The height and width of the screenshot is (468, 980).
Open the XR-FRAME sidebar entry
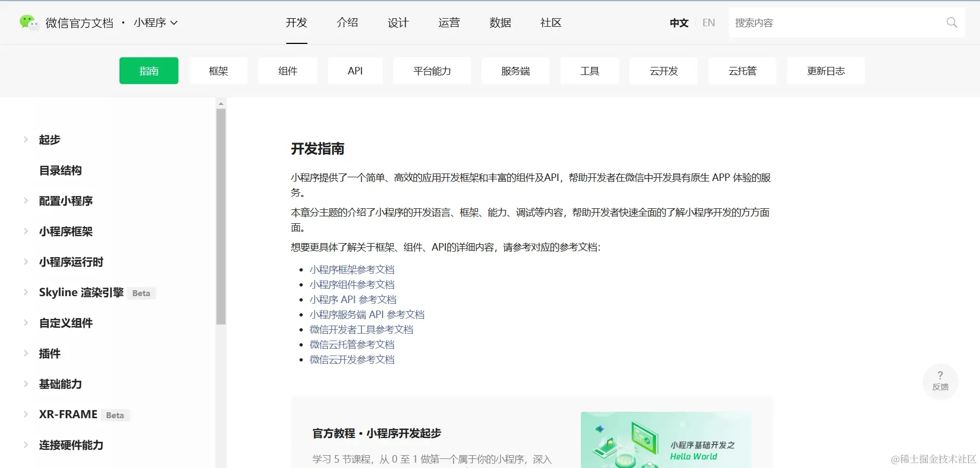tap(68, 414)
